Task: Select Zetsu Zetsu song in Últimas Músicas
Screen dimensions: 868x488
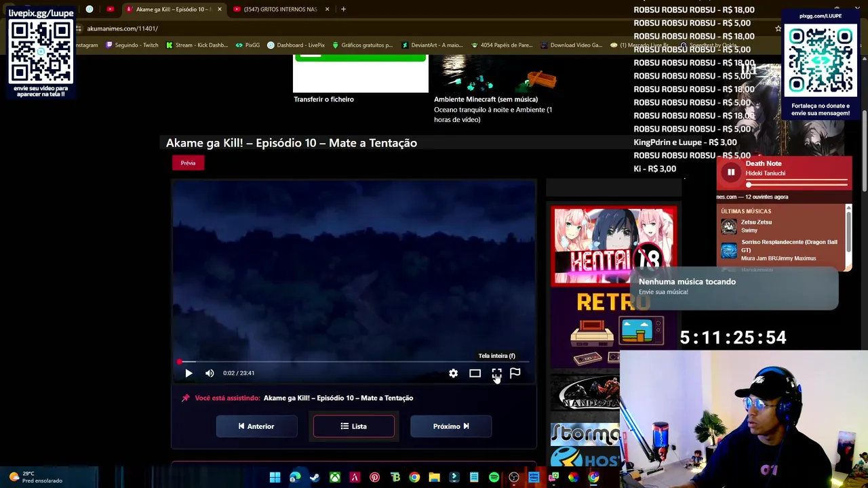Action: click(780, 226)
